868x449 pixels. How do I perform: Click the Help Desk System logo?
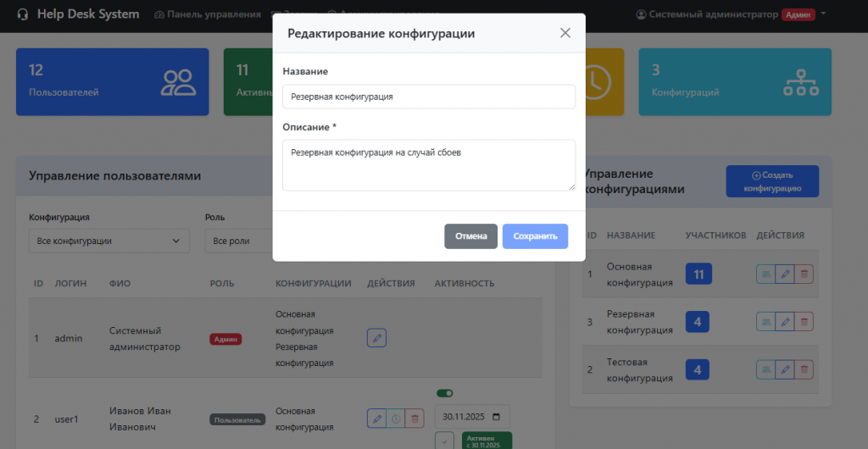(x=79, y=14)
